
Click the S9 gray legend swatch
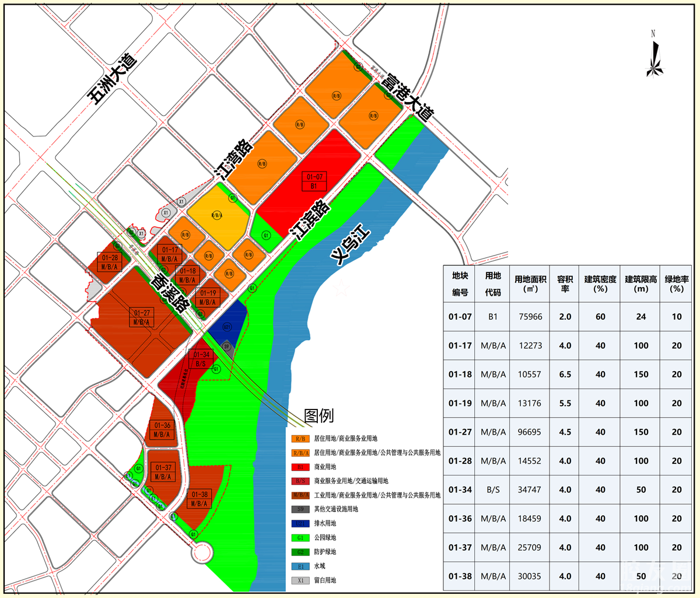click(300, 509)
